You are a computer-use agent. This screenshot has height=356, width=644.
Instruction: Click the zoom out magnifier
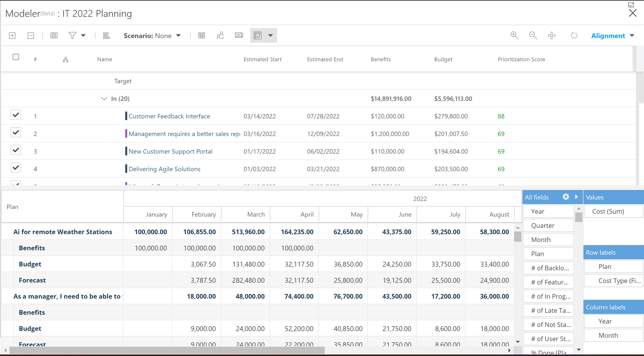point(533,35)
